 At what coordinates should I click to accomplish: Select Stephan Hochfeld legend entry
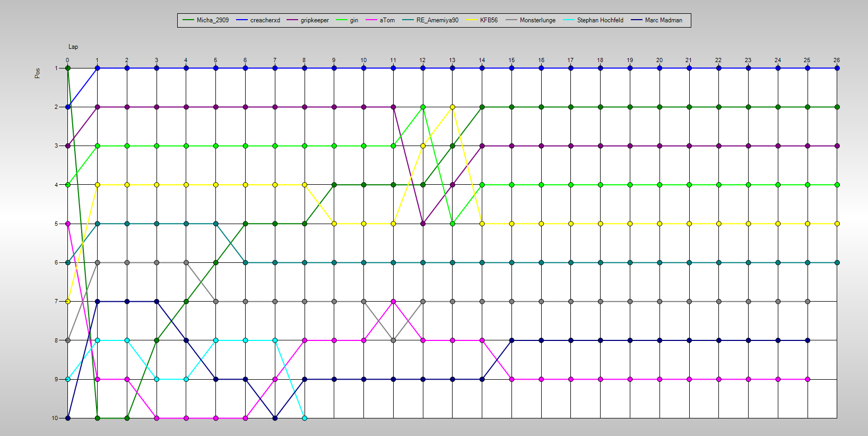click(x=593, y=20)
